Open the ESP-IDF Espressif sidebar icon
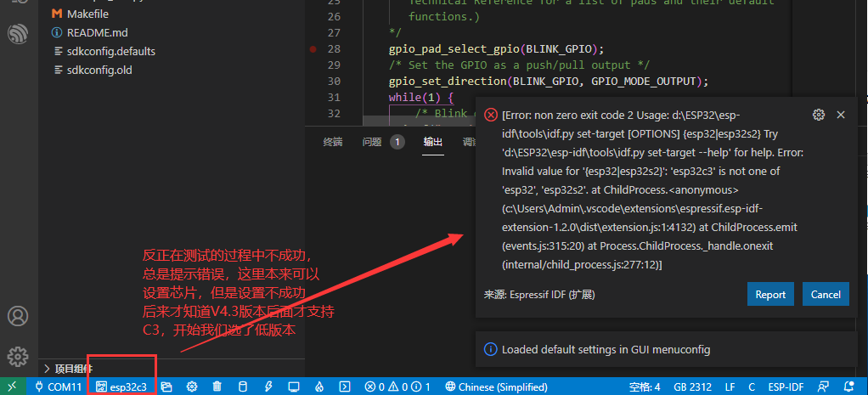This screenshot has height=395, width=868. pos(18,34)
